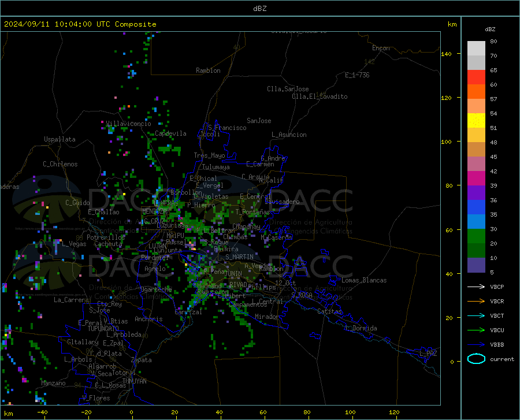
Task: Click the white VBCP arrow icon
Action: click(x=476, y=287)
